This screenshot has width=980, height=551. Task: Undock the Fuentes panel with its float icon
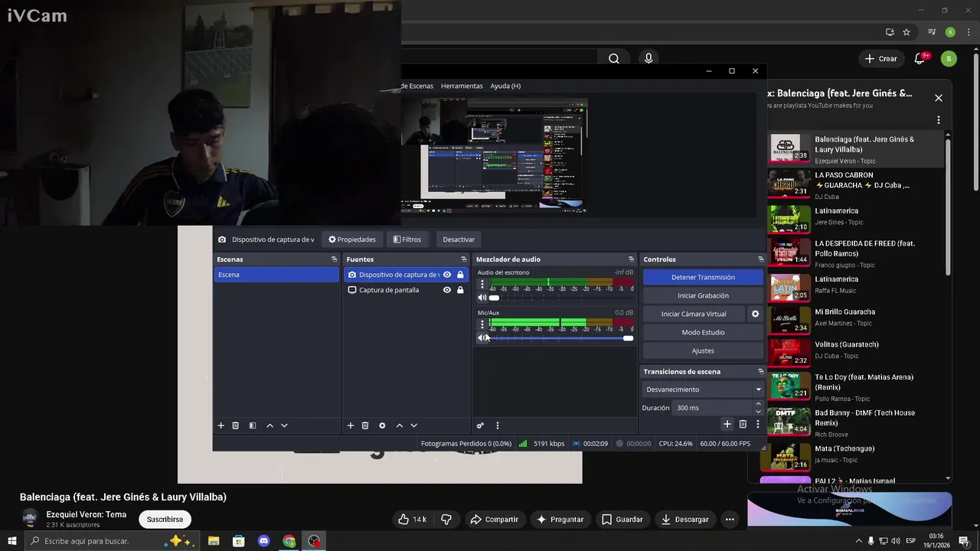[463, 259]
